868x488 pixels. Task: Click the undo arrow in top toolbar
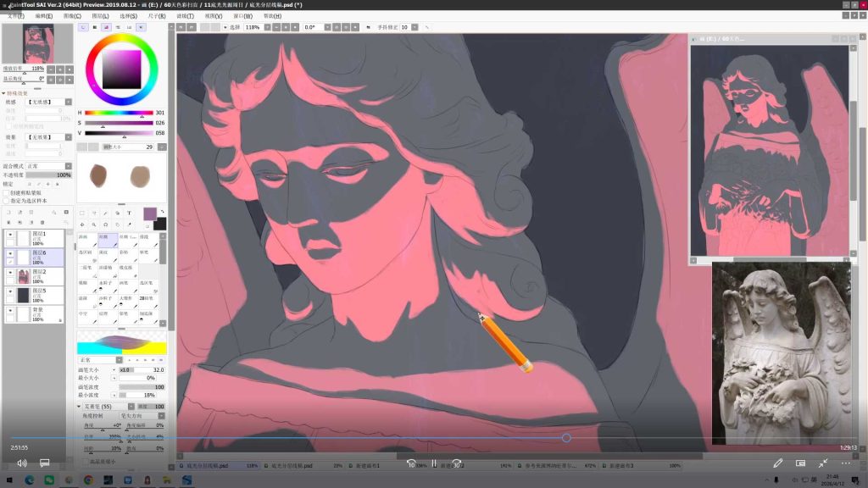tap(181, 27)
